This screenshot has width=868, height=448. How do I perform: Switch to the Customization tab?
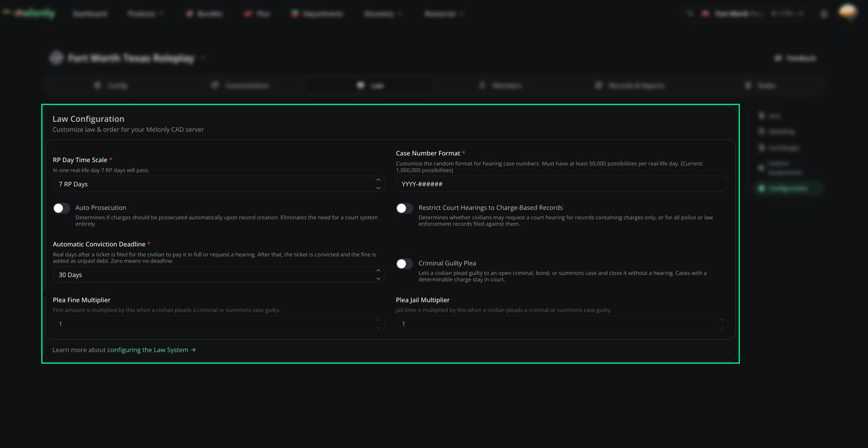pos(240,86)
